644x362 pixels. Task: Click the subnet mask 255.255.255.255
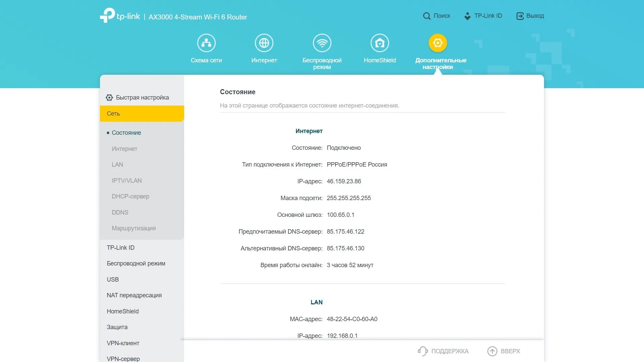coord(349,198)
